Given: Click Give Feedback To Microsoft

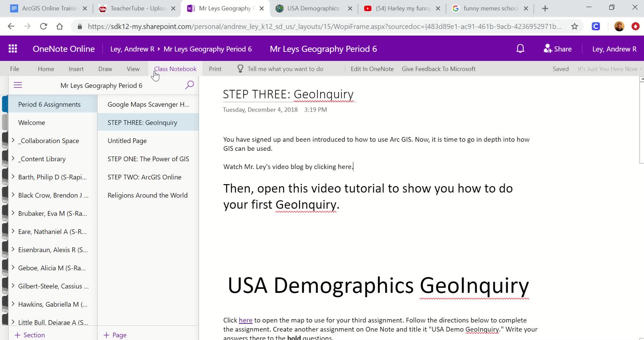Looking at the screenshot, I should (439, 69).
